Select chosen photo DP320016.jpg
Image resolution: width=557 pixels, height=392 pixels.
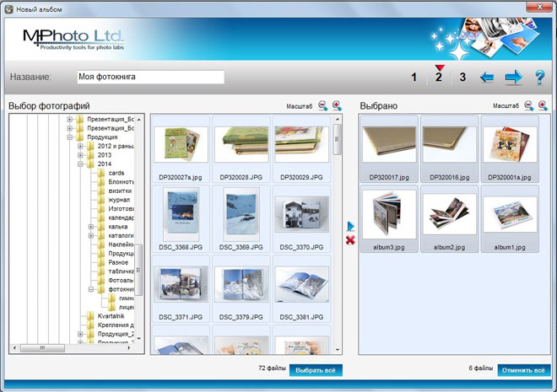(449, 149)
